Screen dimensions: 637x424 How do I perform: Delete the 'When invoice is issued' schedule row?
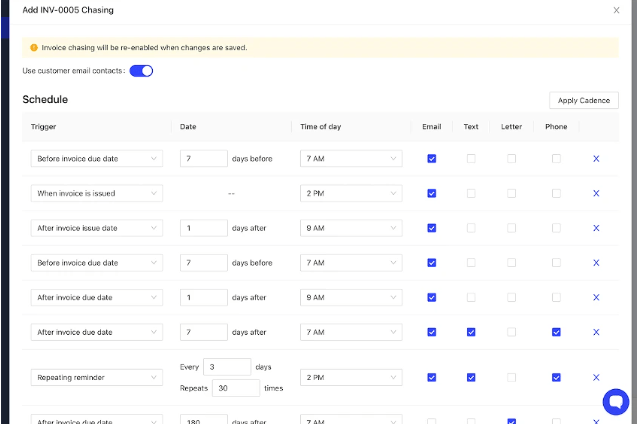pyautogui.click(x=596, y=193)
